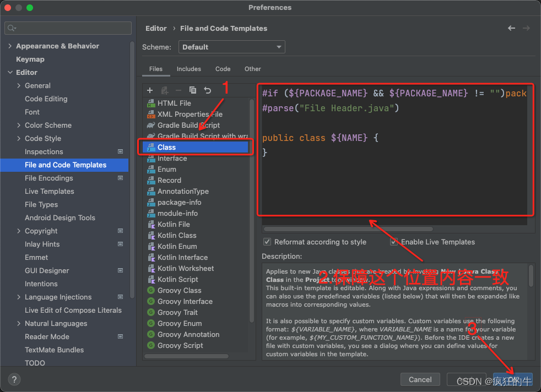The width and height of the screenshot is (541, 392).
Task: Open the help question mark button
Action: 14,379
